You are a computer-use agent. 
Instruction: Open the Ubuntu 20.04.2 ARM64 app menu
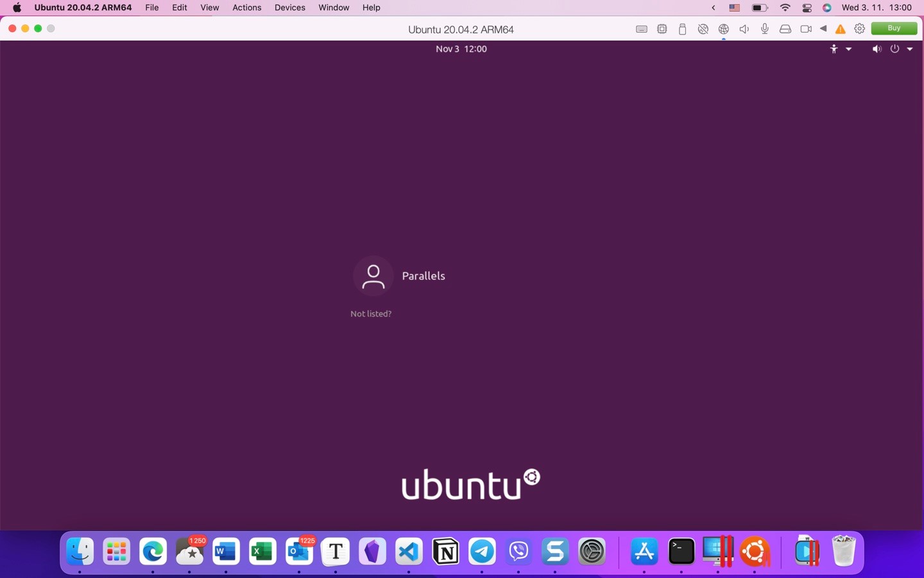[83, 8]
